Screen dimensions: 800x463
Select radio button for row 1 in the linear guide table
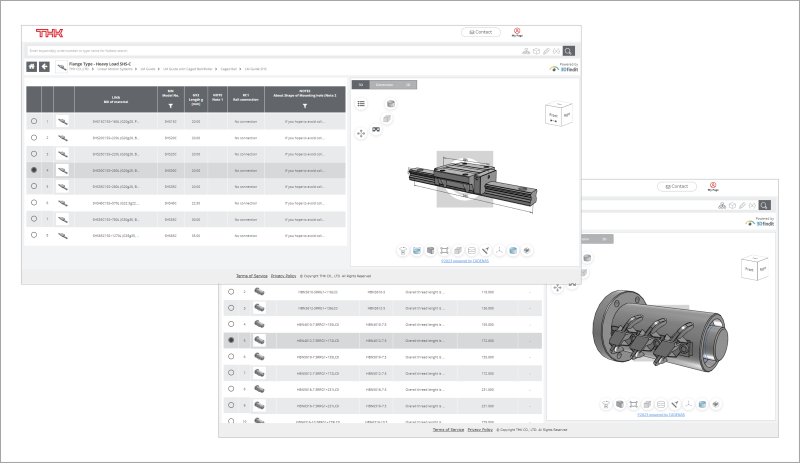pos(34,121)
